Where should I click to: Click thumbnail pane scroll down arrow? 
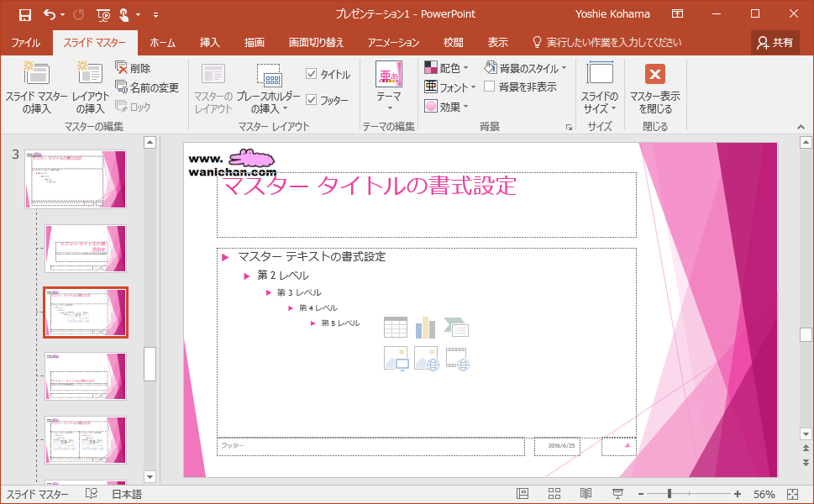[x=150, y=476]
